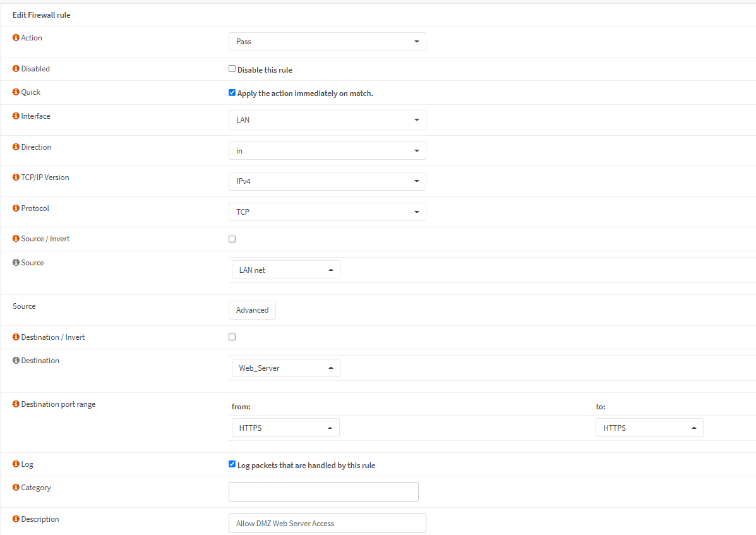The width and height of the screenshot is (756, 535).
Task: Click gray info icon next to Destination
Action: (x=16, y=361)
